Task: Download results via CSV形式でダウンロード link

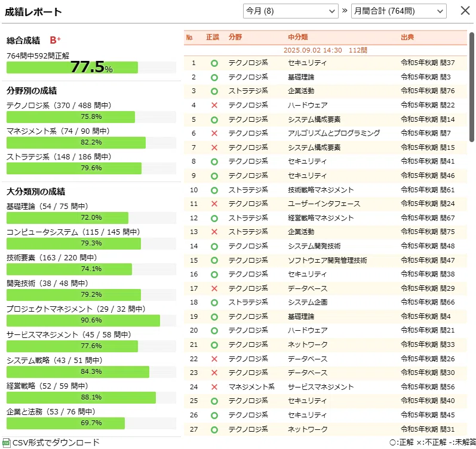Action: coord(56,442)
